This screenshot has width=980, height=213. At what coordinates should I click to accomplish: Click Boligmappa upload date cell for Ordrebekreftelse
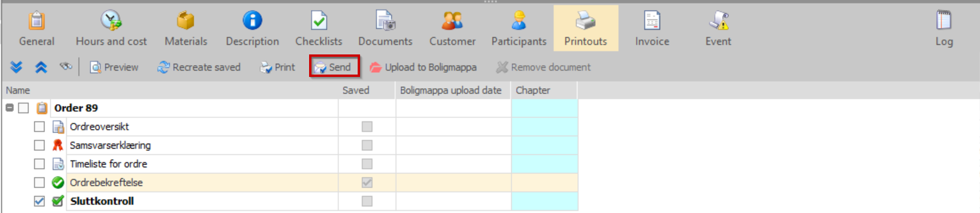pos(454,182)
